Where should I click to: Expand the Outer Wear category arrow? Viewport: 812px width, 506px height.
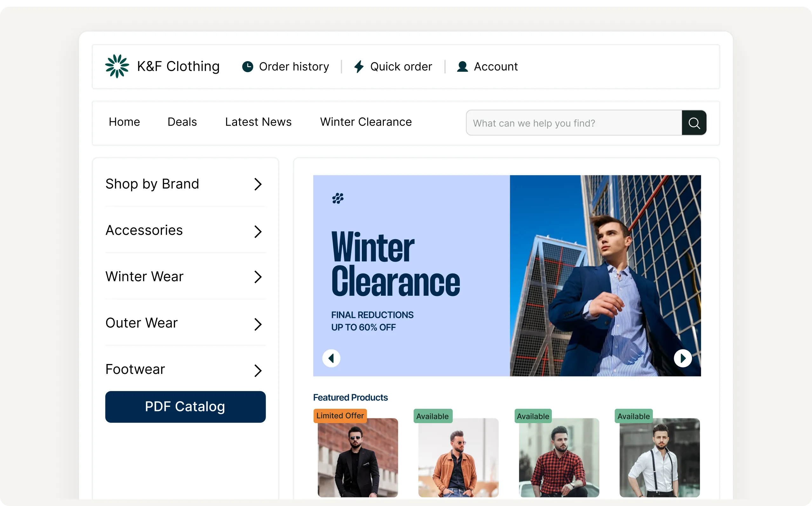tap(257, 324)
